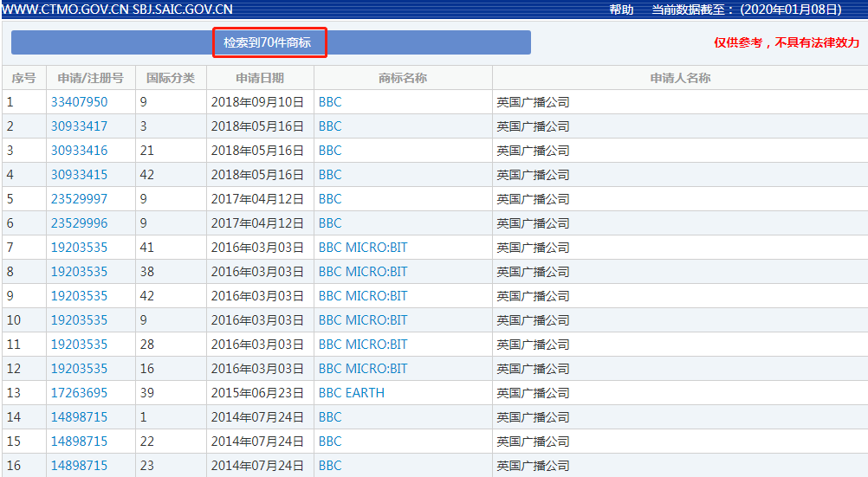Open the BBC EARTH trademark link
The width and height of the screenshot is (868, 477).
(x=352, y=393)
